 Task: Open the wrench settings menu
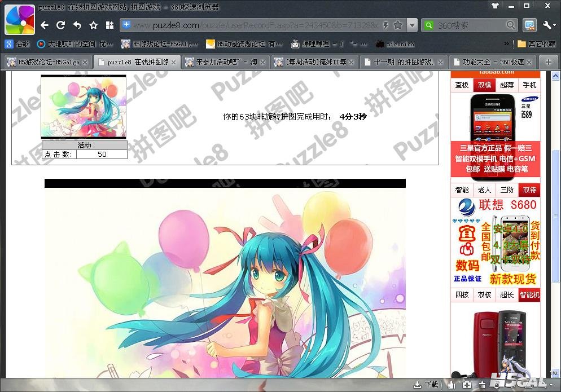pyautogui.click(x=549, y=25)
